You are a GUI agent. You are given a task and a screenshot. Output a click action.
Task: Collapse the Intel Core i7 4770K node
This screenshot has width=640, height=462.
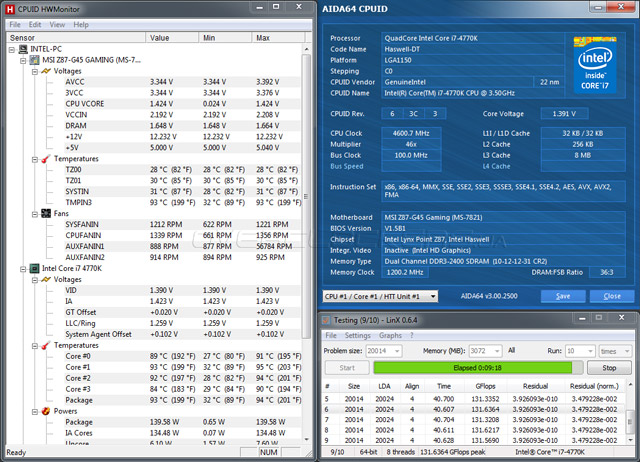coord(22,268)
